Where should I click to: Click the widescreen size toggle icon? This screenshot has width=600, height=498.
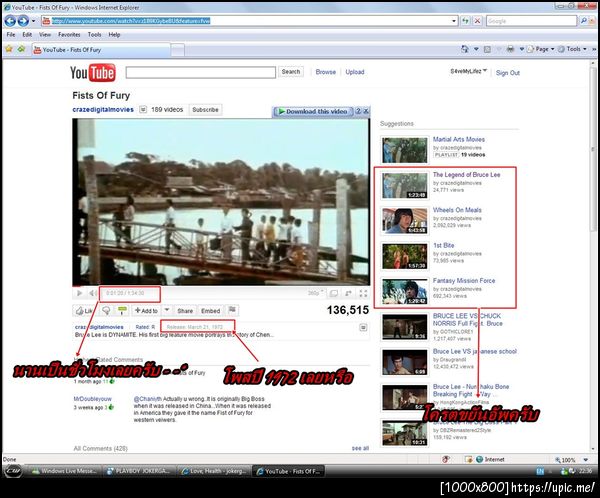[334, 294]
